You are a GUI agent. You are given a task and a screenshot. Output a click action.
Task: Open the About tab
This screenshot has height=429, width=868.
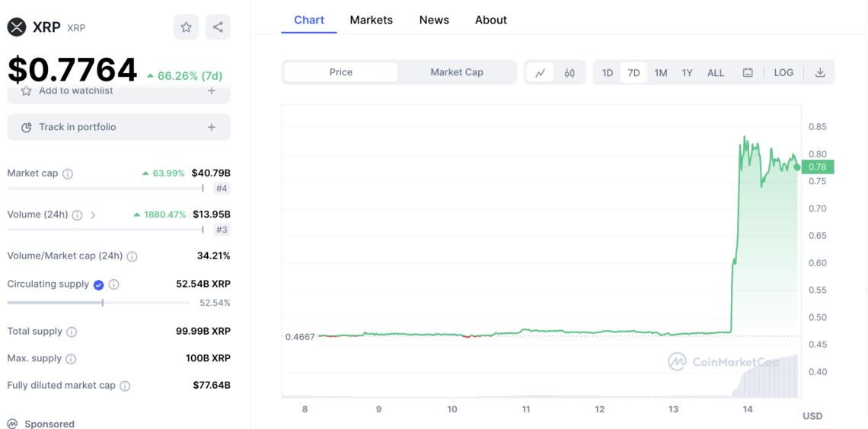tap(491, 20)
